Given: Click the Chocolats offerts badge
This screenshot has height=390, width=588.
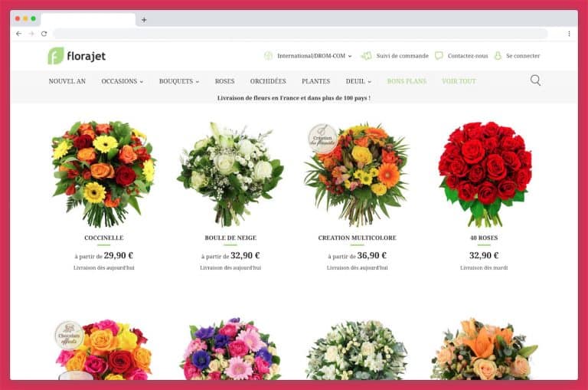Looking at the screenshot, I should pyautogui.click(x=69, y=335).
